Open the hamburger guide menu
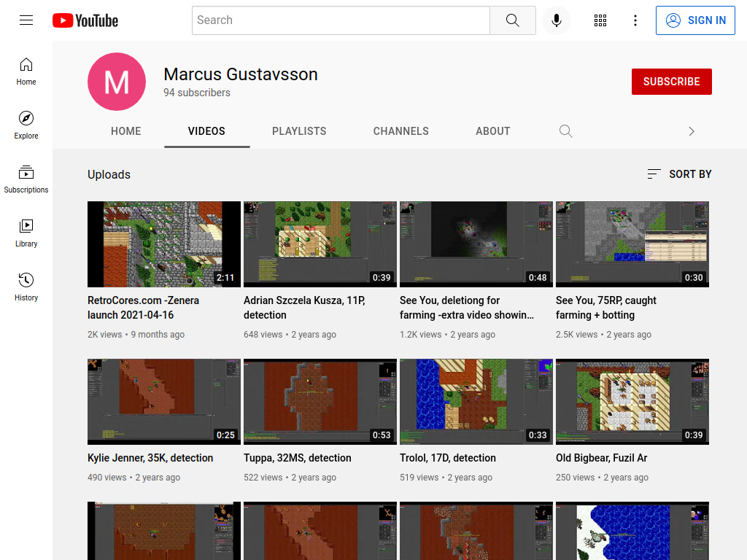Viewport: 747px width, 560px height. 26,20
